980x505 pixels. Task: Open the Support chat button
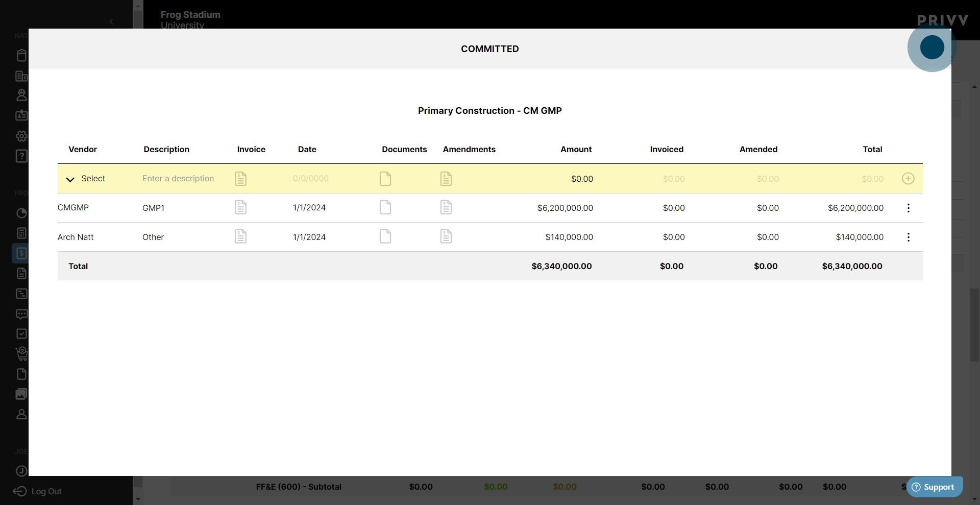(x=934, y=487)
